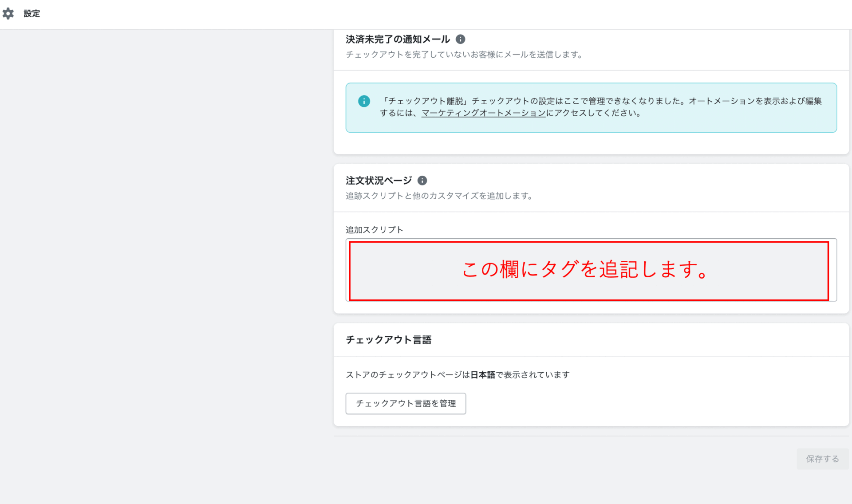Select the 追加スクリプト field label
This screenshot has width=852, height=504.
(375, 230)
